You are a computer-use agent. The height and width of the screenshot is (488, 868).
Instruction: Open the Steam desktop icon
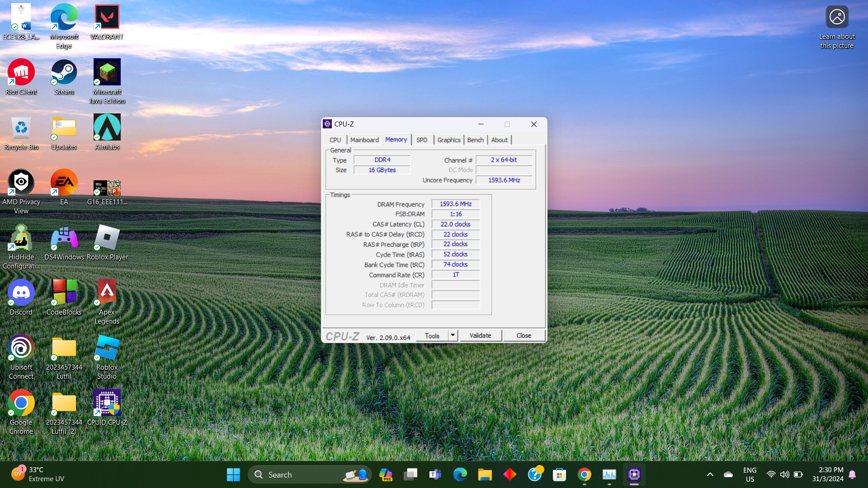64,77
